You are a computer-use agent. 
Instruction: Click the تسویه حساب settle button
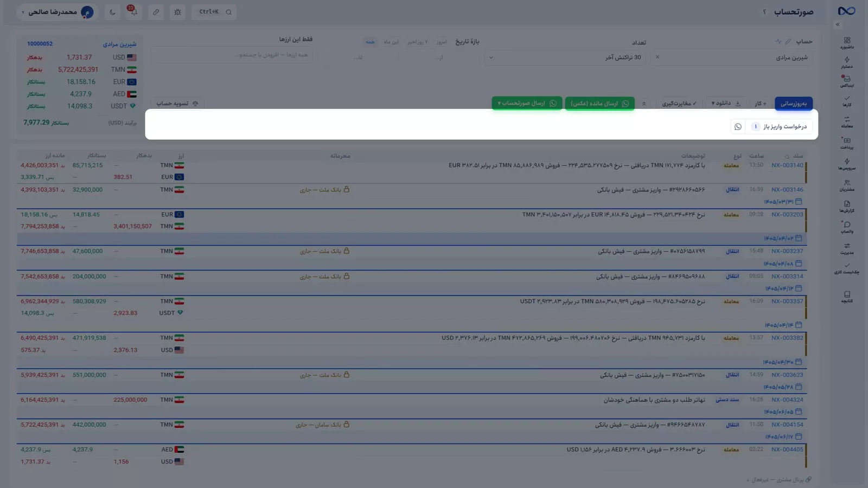coord(177,103)
